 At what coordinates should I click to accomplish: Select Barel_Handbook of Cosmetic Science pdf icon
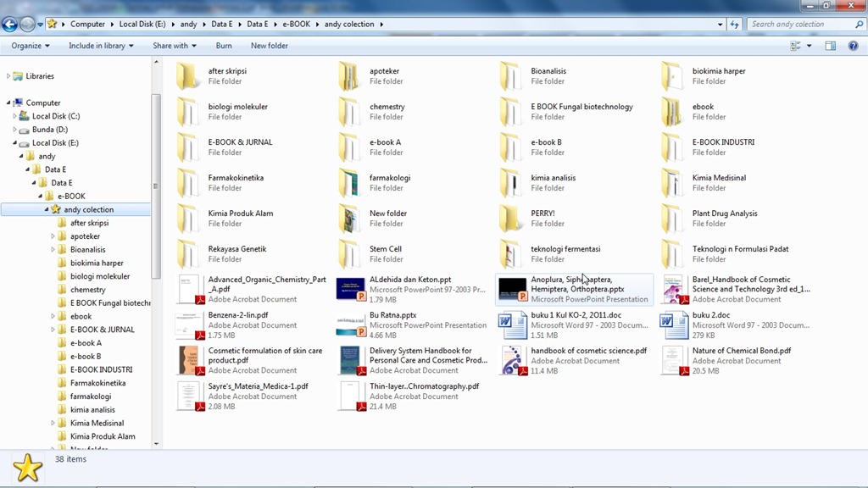(x=674, y=290)
